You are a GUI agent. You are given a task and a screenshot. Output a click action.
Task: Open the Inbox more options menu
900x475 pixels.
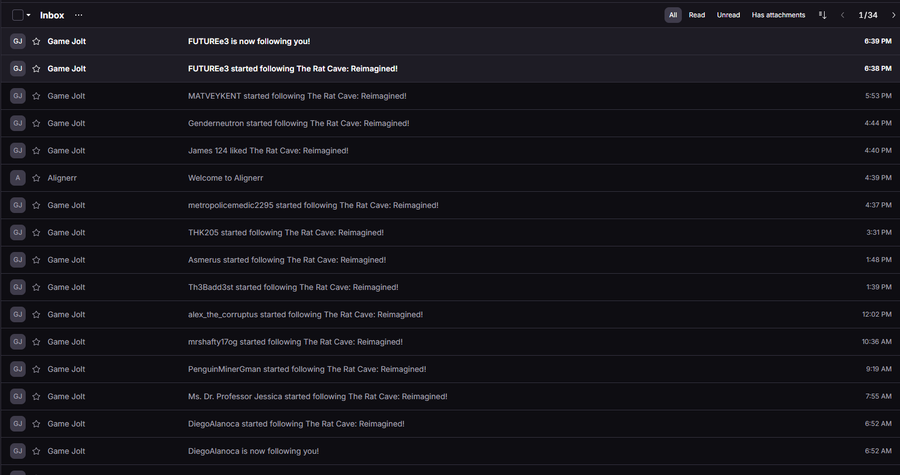pos(79,15)
